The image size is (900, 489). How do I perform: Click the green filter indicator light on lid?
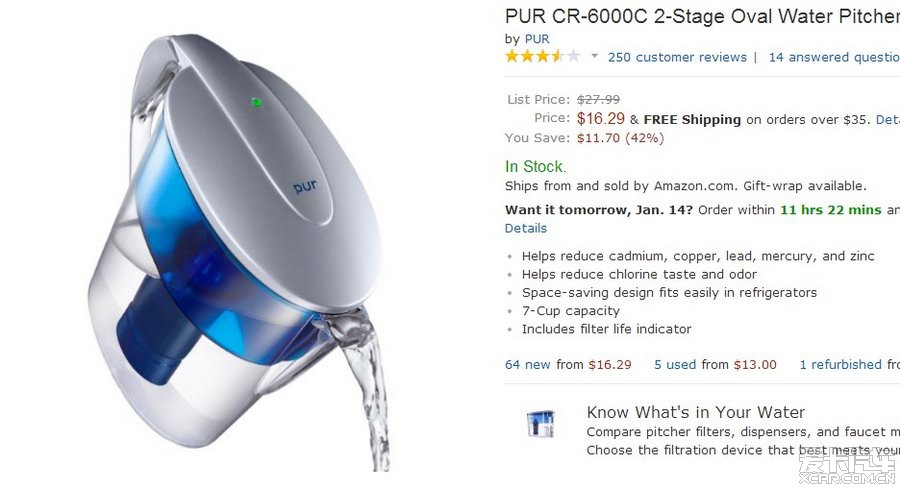click(x=257, y=102)
